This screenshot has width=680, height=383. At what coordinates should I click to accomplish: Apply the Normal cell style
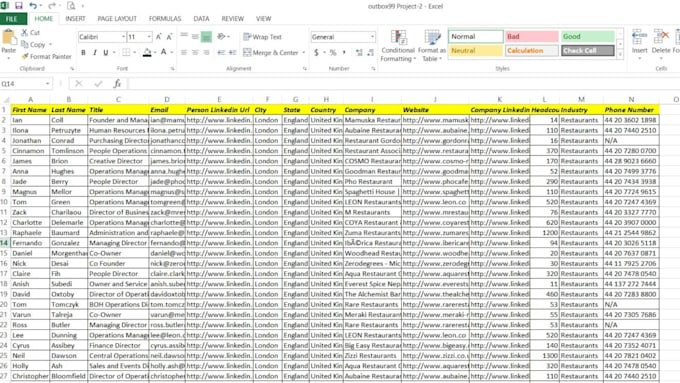click(x=476, y=36)
